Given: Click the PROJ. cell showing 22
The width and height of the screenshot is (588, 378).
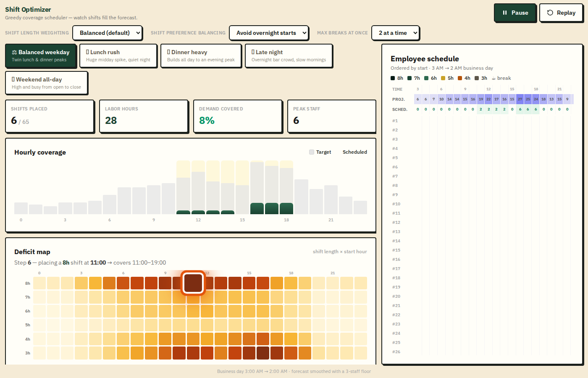Looking at the screenshot, I should 488,99.
